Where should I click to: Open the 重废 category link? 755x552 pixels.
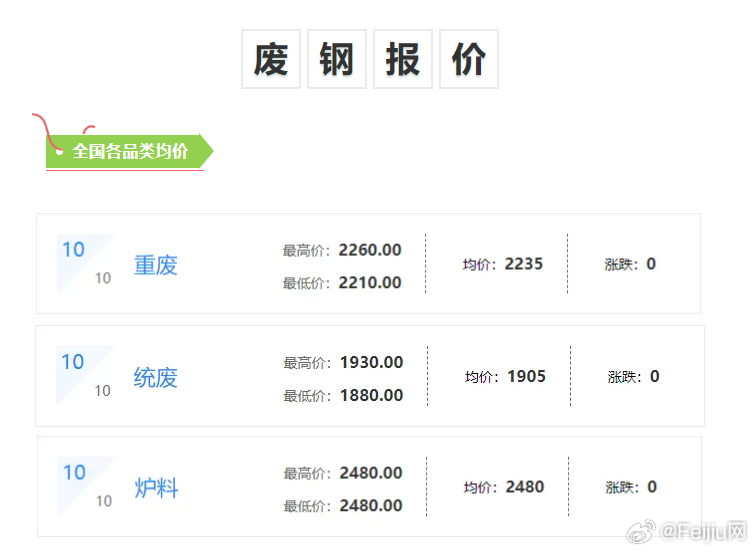156,265
